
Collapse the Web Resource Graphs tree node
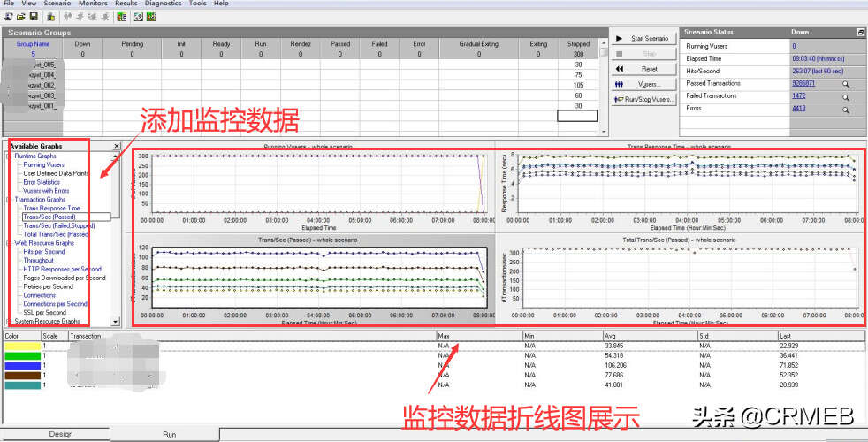9,243
